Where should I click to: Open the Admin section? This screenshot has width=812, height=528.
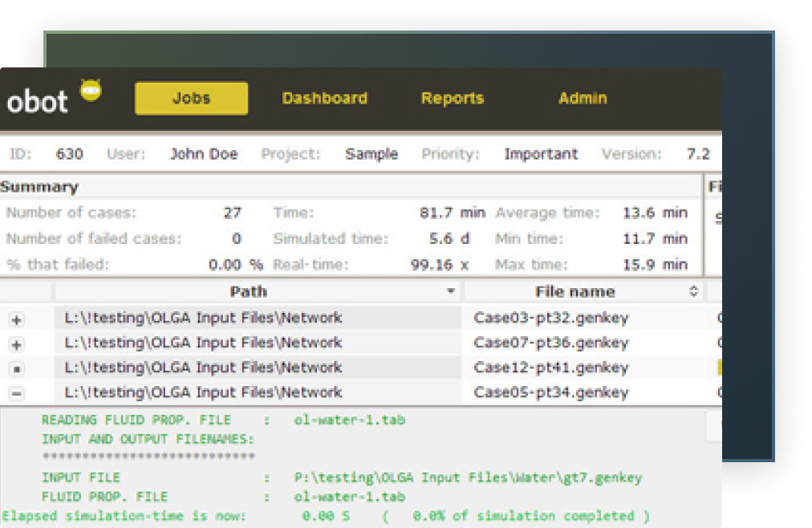point(583,99)
